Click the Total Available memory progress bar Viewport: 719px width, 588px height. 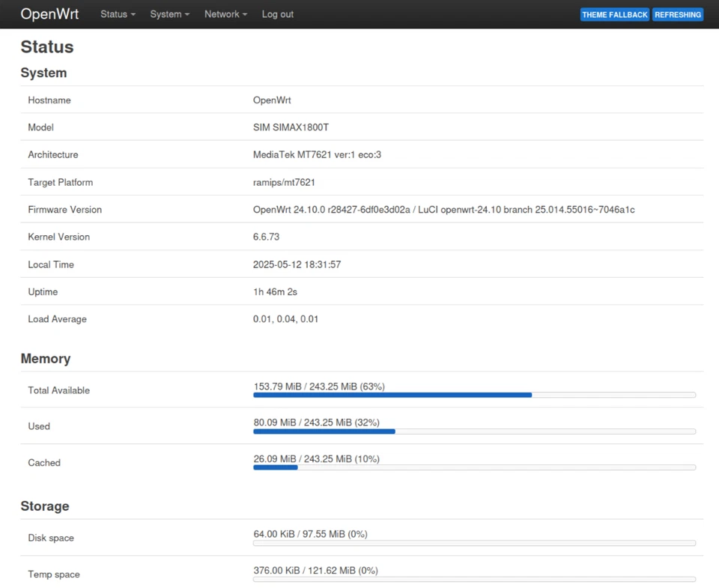[475, 395]
